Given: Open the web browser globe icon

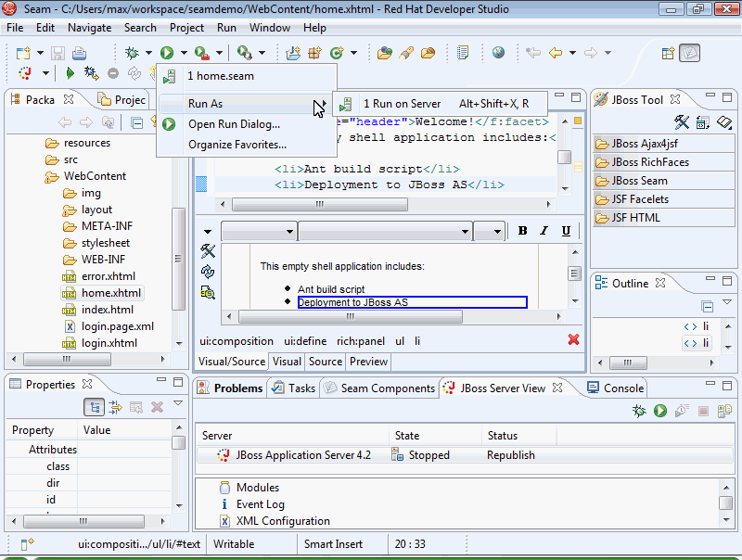Looking at the screenshot, I should coord(498,52).
